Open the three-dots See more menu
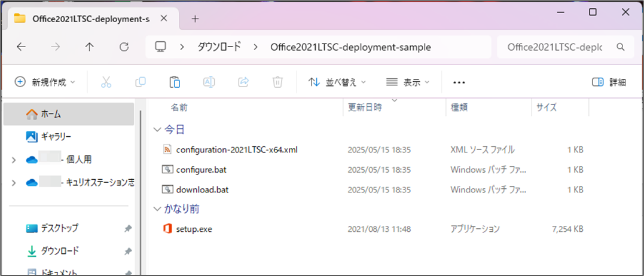 [x=459, y=82]
